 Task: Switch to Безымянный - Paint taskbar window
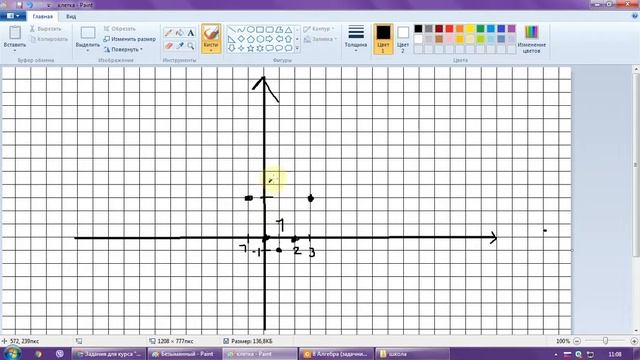click(x=184, y=354)
